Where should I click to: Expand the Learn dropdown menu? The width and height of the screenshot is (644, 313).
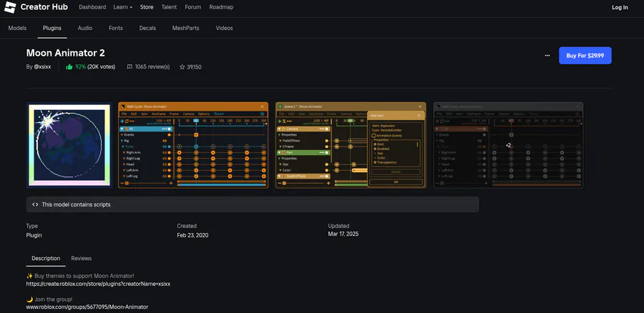[x=123, y=7]
